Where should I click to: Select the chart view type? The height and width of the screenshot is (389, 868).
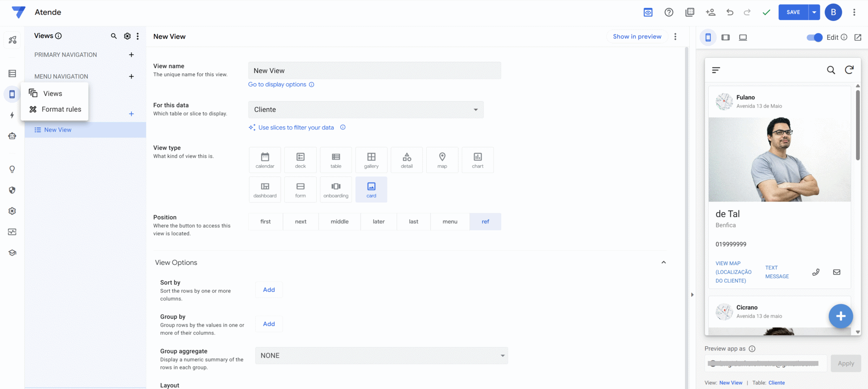pyautogui.click(x=477, y=160)
